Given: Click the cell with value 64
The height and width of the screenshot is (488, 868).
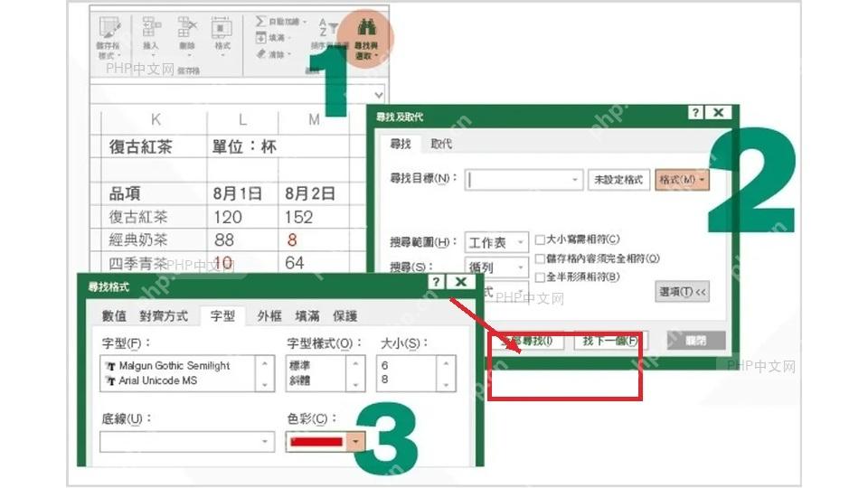Looking at the screenshot, I should 314,263.
